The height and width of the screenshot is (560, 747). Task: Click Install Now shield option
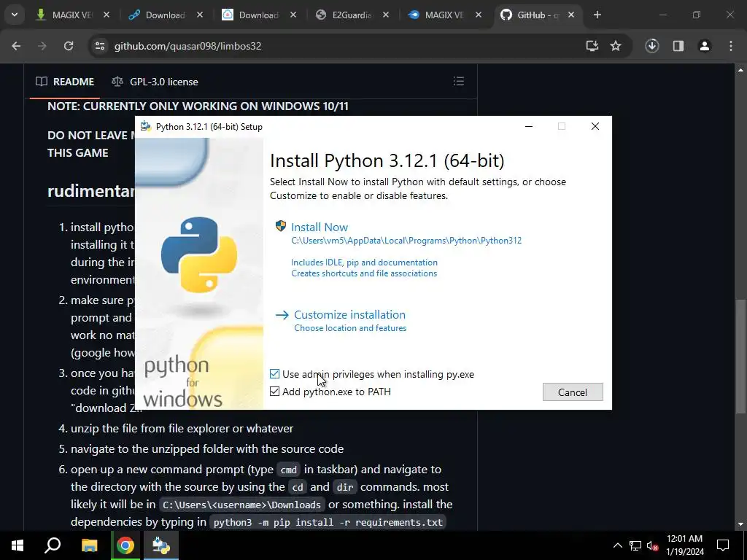pyautogui.click(x=320, y=227)
